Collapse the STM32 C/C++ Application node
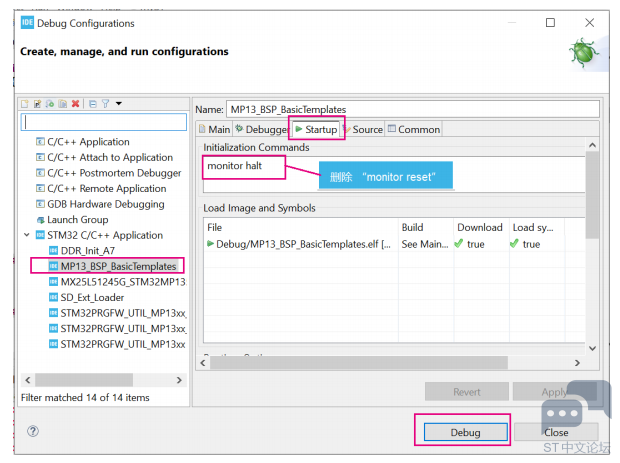620x463 pixels. (26, 235)
